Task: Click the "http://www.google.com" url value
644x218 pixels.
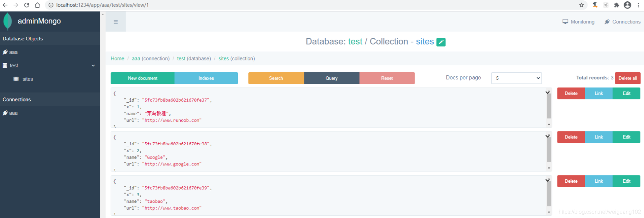Action: coord(172,164)
